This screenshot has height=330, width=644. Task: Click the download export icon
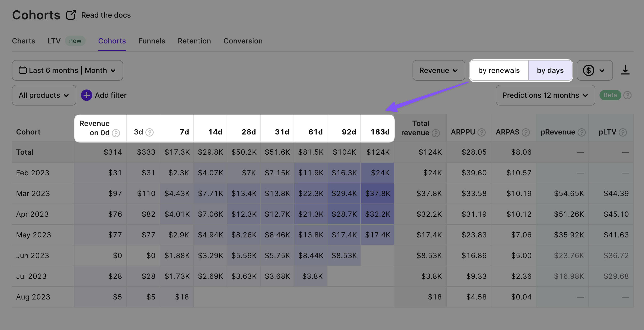[625, 70]
